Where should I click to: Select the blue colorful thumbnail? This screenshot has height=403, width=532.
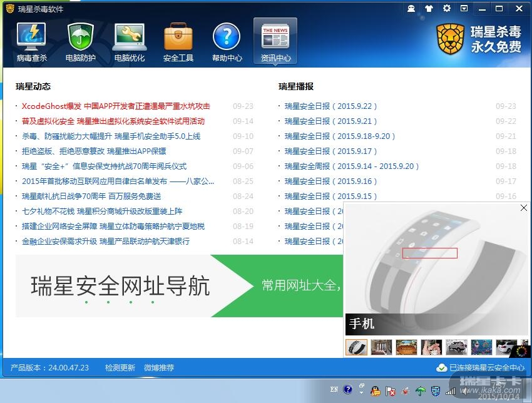(x=481, y=347)
